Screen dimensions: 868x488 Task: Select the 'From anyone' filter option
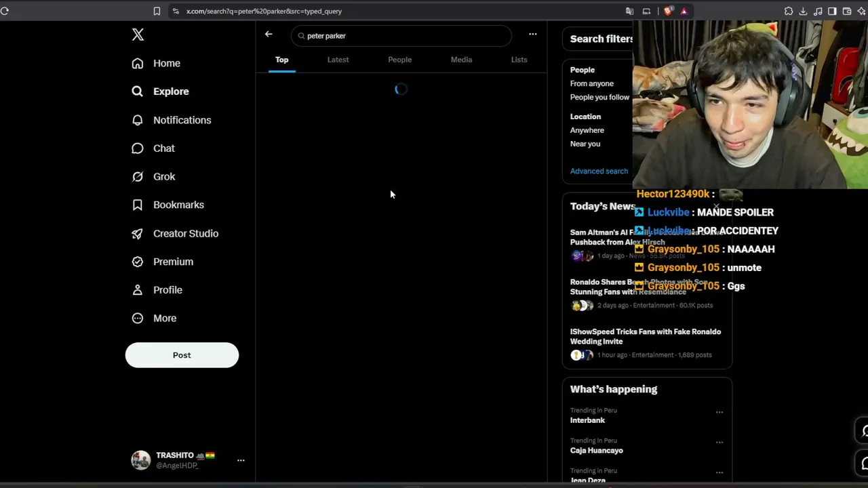[592, 83]
